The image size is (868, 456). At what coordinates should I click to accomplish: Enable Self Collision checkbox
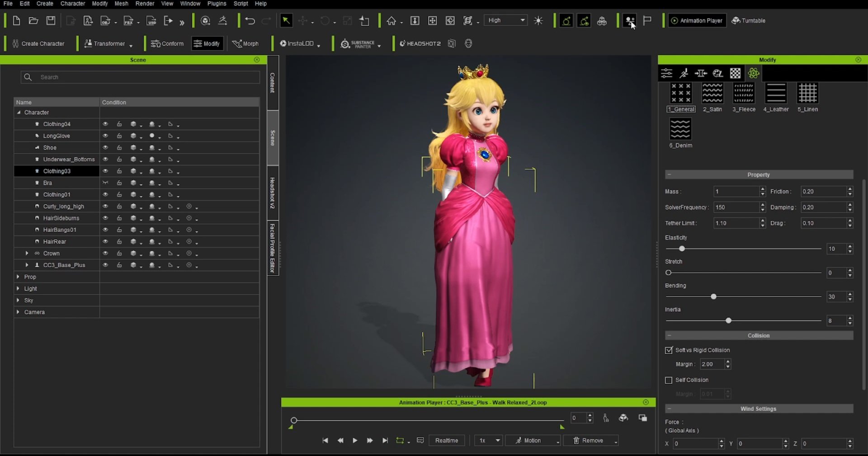[669, 381]
